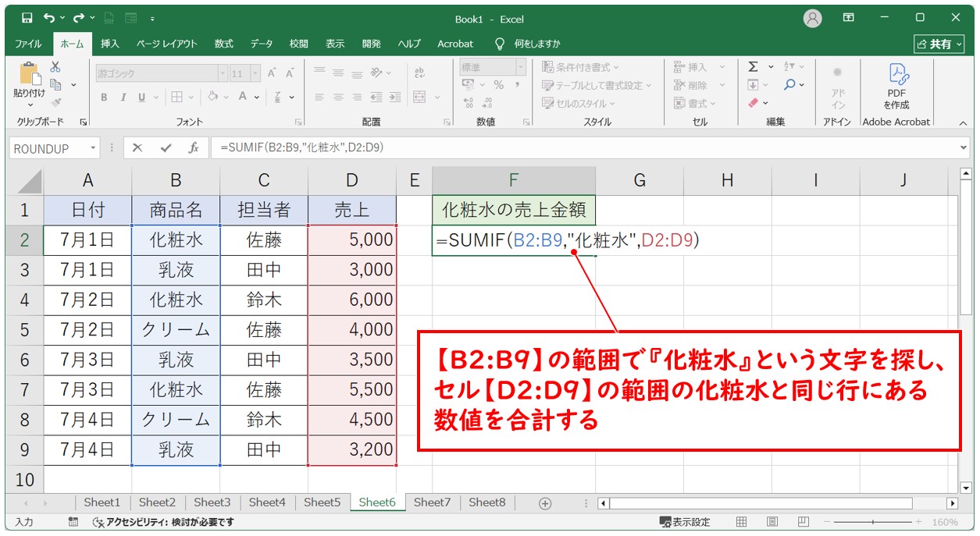
Task: Click the 共有 share button
Action: click(x=939, y=44)
